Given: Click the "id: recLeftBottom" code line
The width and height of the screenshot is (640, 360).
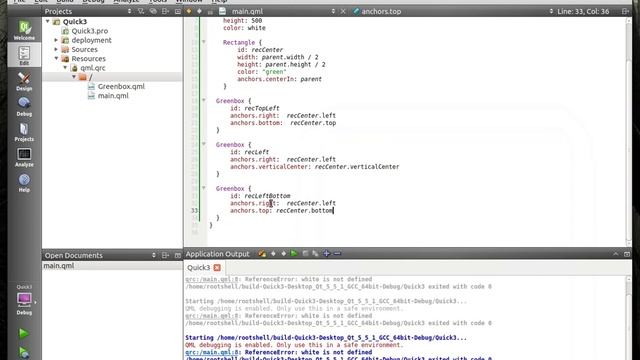Looking at the screenshot, I should 260,196.
